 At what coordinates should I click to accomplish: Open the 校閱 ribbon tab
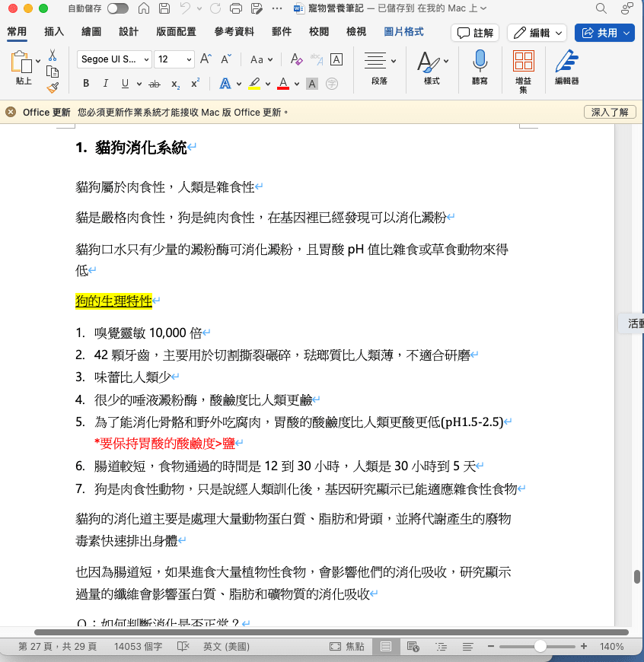[x=319, y=32]
